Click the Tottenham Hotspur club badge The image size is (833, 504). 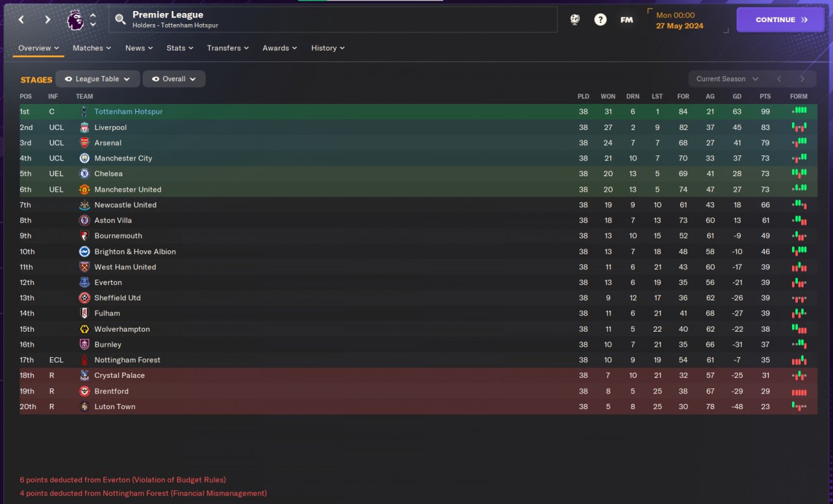(x=84, y=112)
